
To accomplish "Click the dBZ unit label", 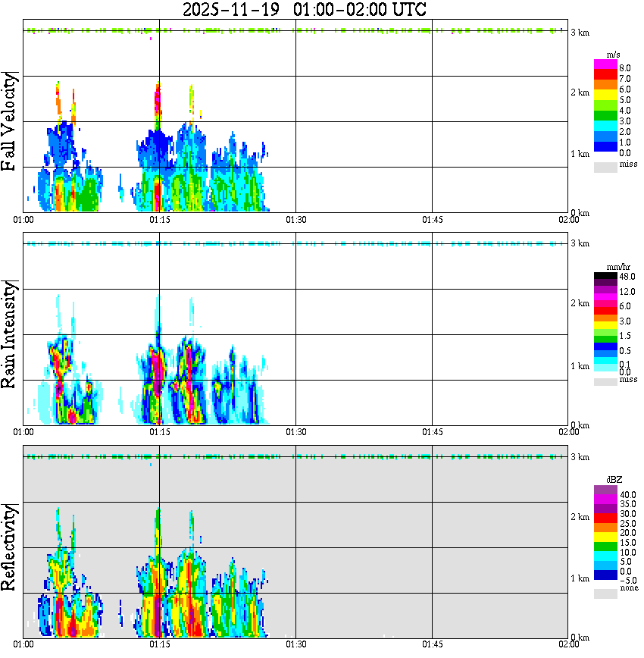I will click(x=614, y=479).
